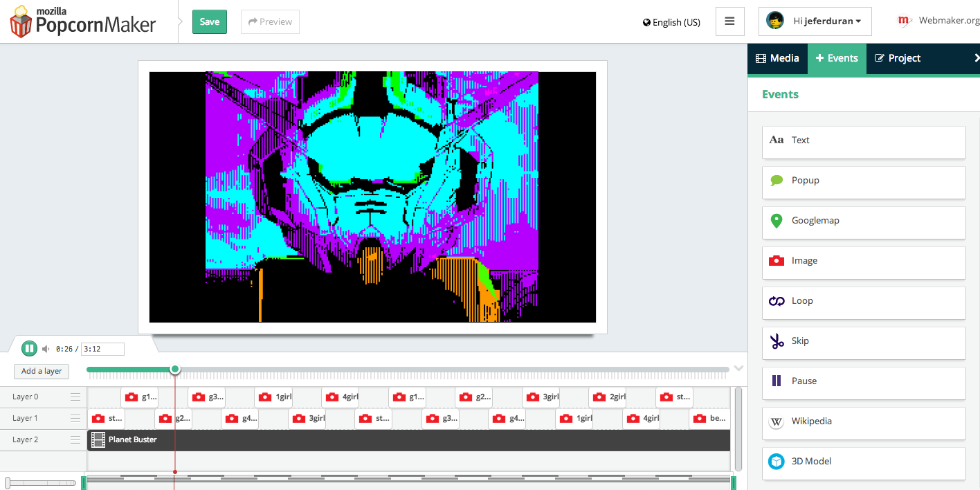The image size is (980, 490).
Task: Click the Webmaker.org logo icon
Action: [x=904, y=21]
